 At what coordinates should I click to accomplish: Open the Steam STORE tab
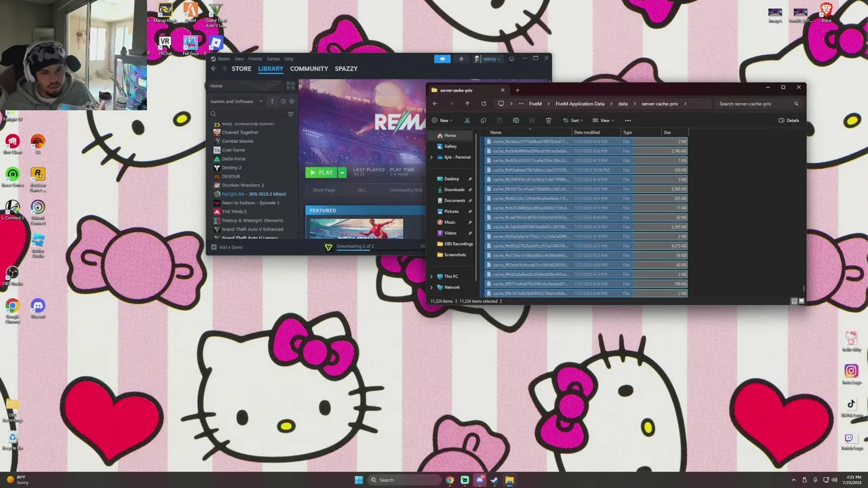point(241,68)
